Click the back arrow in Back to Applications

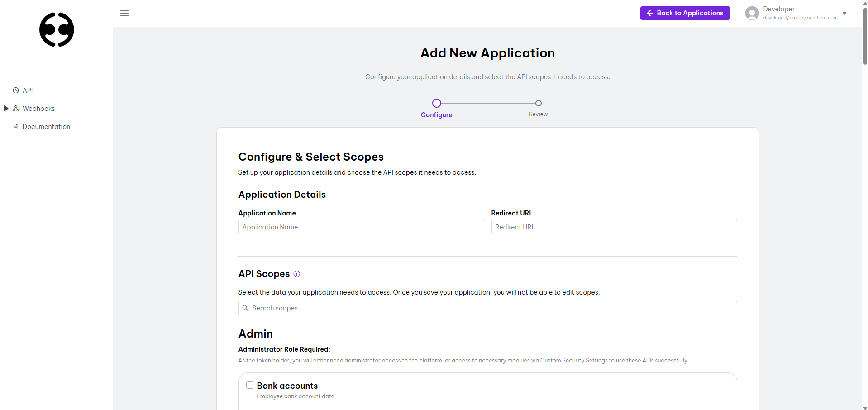click(649, 13)
